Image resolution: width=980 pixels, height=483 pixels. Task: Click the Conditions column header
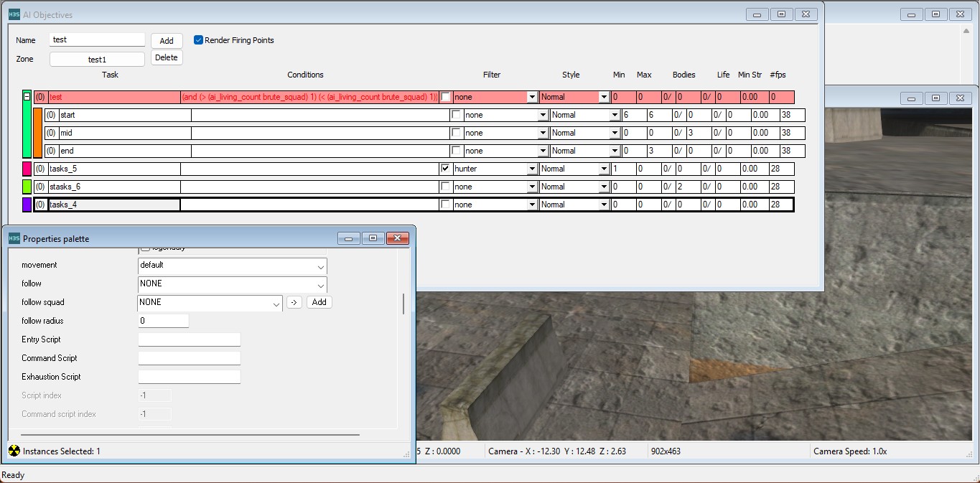(305, 75)
